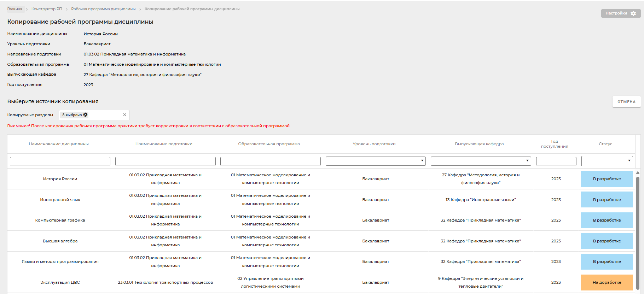The height and width of the screenshot is (294, 644).
Task: Click 13 Кафедра "Иностранные языки" cell
Action: pos(481,200)
